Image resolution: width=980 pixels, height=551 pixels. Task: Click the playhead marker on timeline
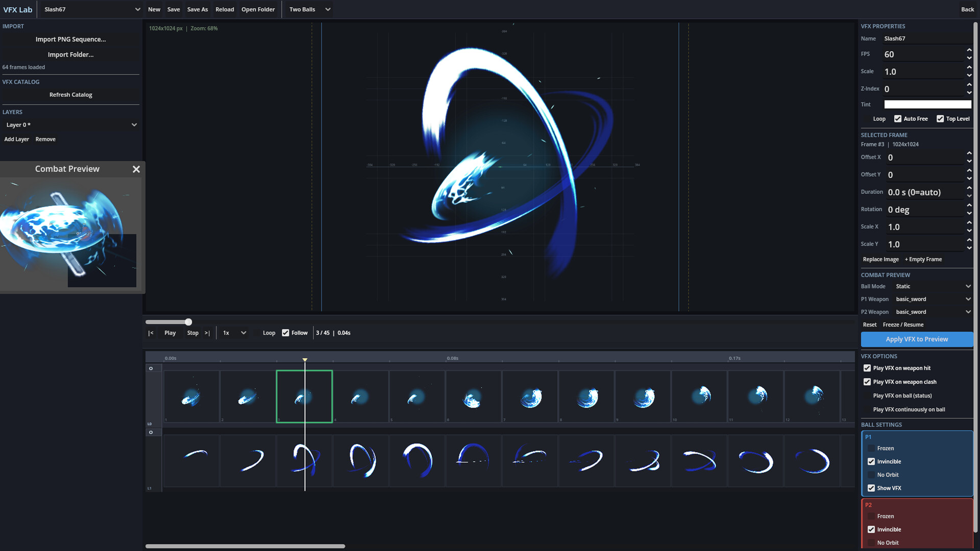tap(305, 360)
